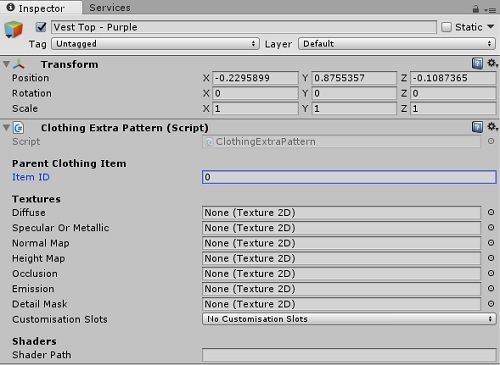The height and width of the screenshot is (365, 500).
Task: Click the Shader Path text field
Action: [x=349, y=355]
